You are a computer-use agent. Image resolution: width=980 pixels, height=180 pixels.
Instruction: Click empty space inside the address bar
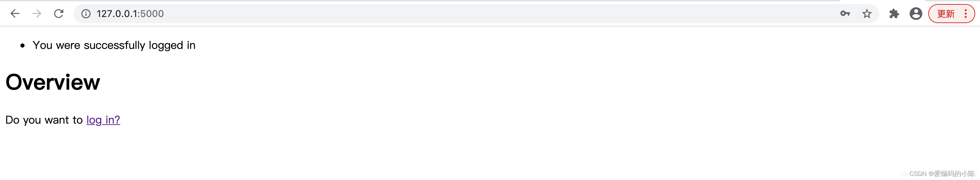[494, 14]
